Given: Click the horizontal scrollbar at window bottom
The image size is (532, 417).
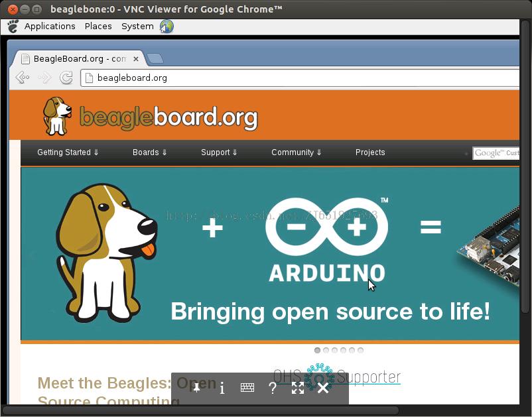Looking at the screenshot, I should 200,410.
